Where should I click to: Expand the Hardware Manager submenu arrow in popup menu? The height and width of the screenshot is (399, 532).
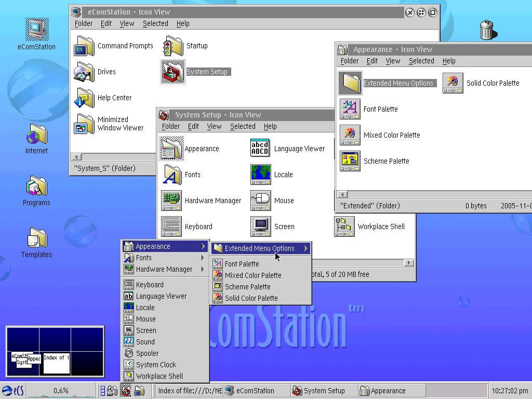point(203,269)
